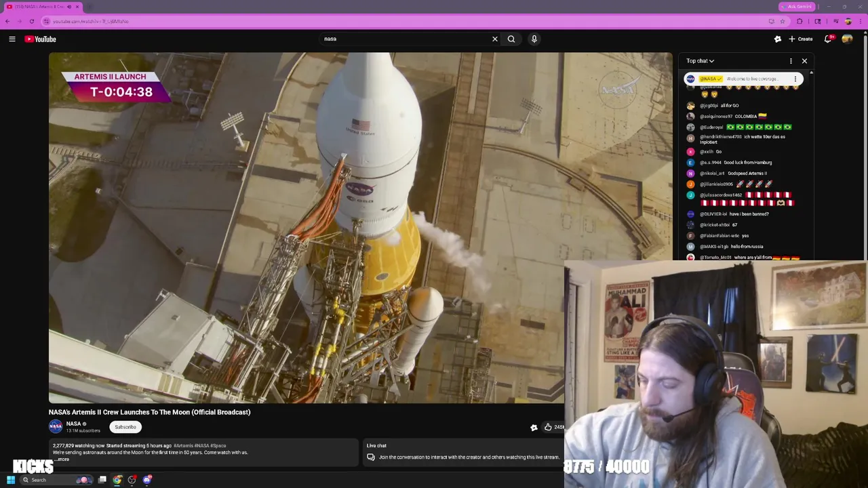Click @FabianFabian-w6c 'yes' message
This screenshot has height=488, width=868.
click(719, 236)
